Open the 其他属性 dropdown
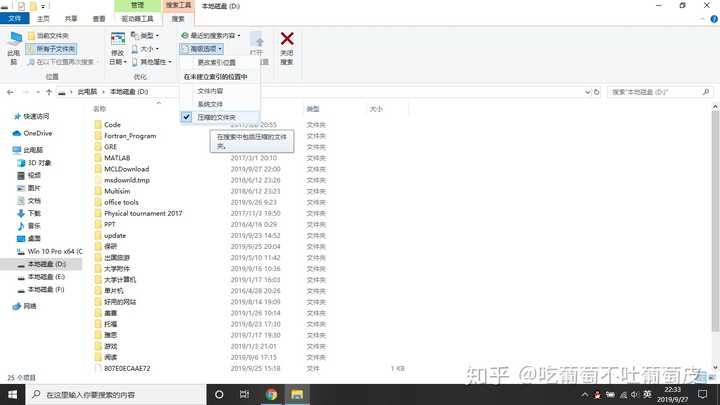This screenshot has height=405, width=720. click(152, 62)
